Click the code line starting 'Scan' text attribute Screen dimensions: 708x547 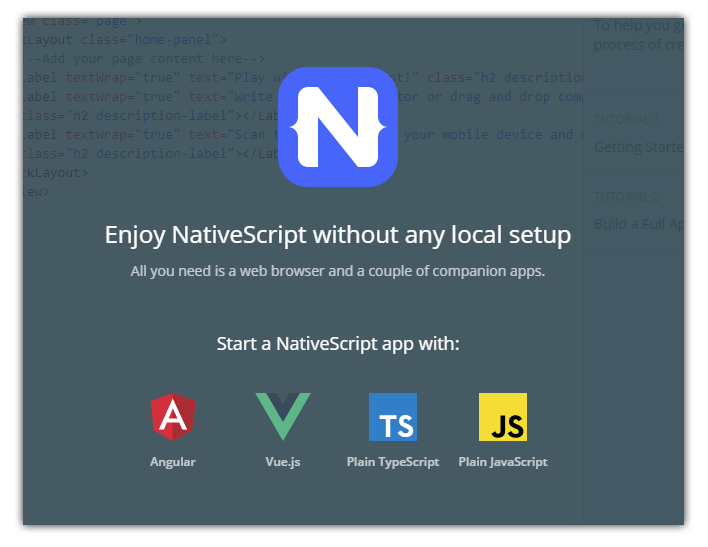point(303,135)
